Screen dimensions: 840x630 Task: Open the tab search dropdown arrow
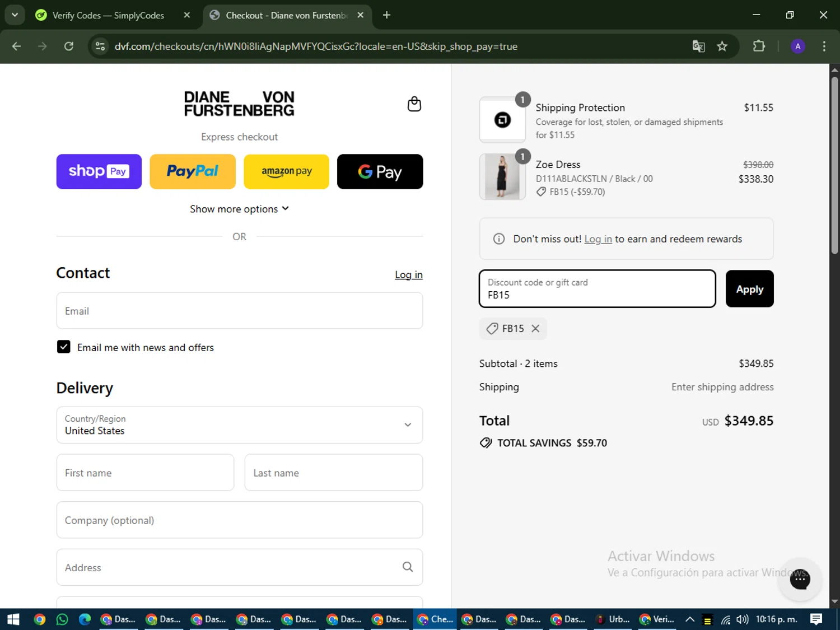coord(15,15)
